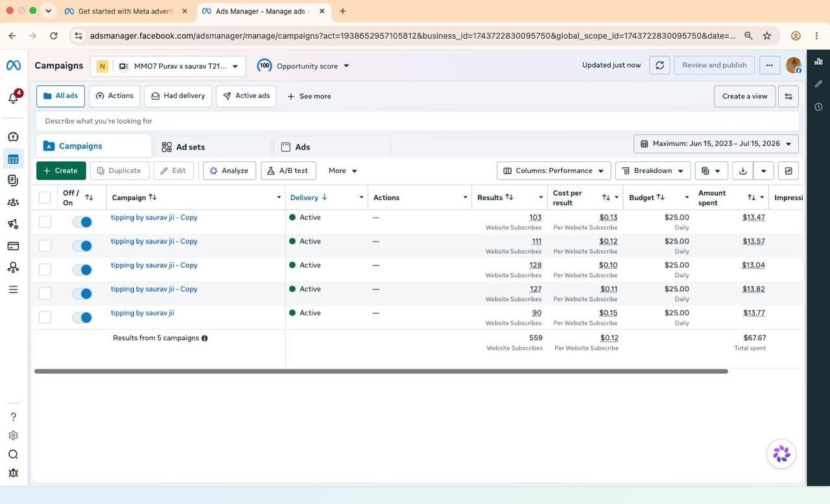Open the Breakdown dropdown
The image size is (830, 504).
(652, 170)
